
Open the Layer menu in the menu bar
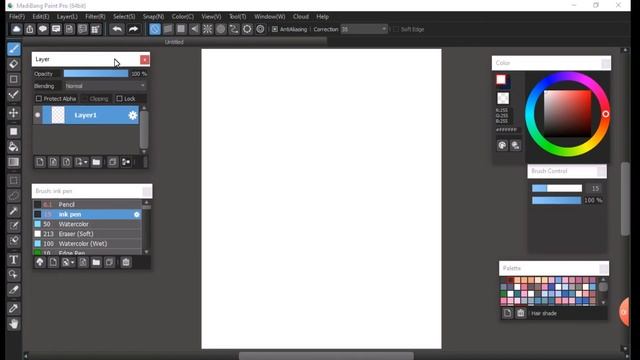pyautogui.click(x=67, y=16)
